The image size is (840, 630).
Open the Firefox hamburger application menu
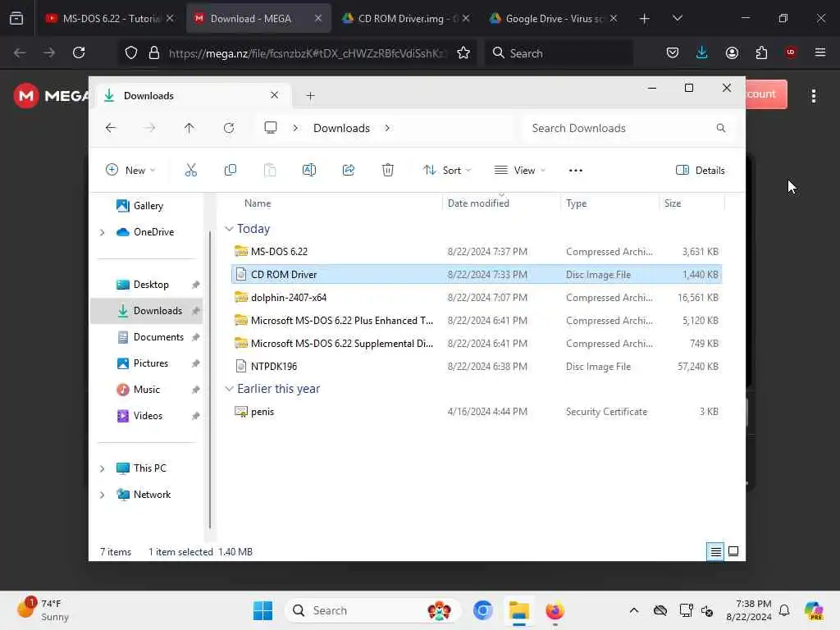tap(820, 52)
